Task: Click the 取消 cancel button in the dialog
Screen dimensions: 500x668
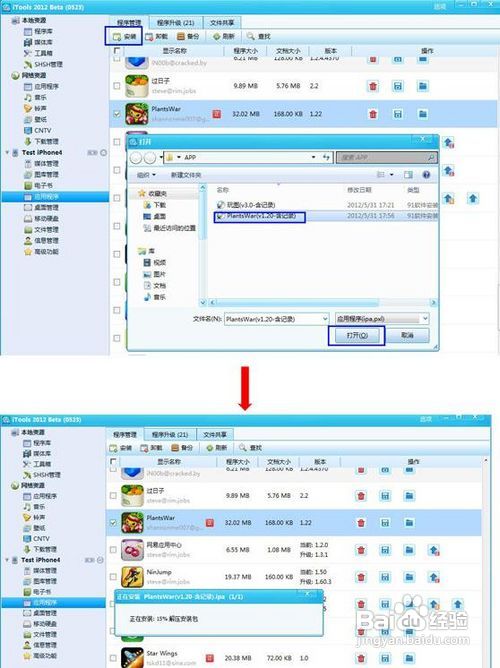Action: click(x=408, y=335)
